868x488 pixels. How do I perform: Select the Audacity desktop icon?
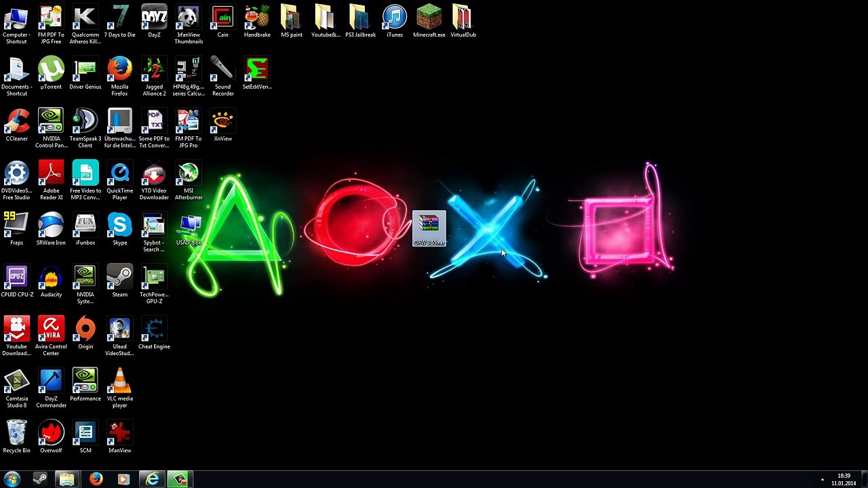coord(51,281)
